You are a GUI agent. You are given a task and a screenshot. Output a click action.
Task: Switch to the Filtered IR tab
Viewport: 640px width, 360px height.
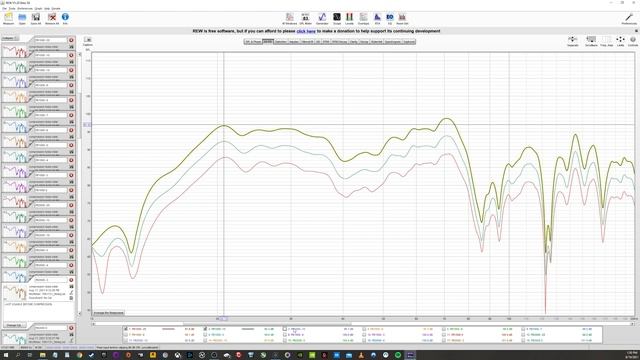(307, 42)
